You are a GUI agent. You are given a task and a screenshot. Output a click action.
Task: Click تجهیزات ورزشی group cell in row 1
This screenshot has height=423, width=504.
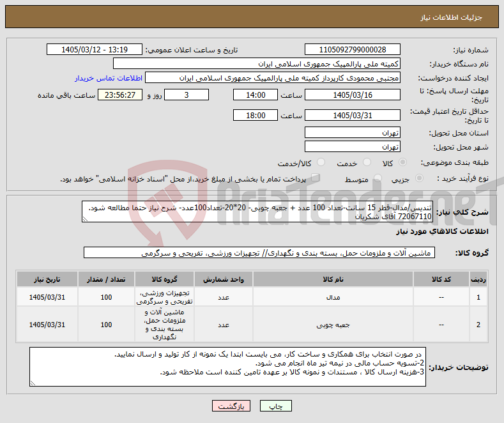click(x=164, y=297)
